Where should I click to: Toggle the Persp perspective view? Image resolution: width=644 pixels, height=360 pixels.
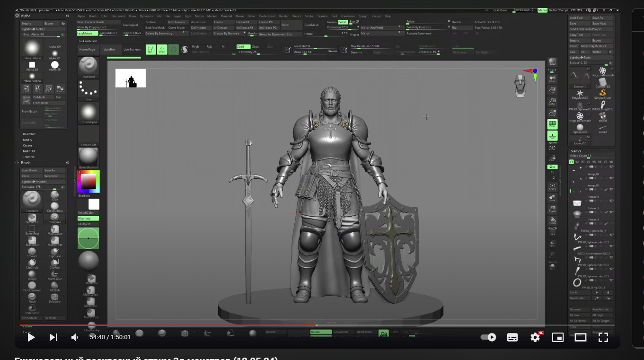pyautogui.click(x=552, y=124)
